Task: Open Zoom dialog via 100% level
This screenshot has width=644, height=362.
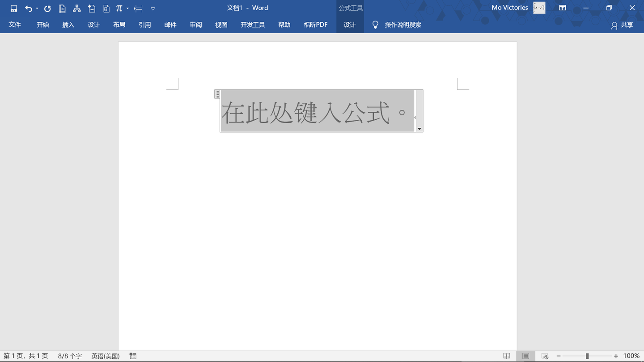Action: 631,356
